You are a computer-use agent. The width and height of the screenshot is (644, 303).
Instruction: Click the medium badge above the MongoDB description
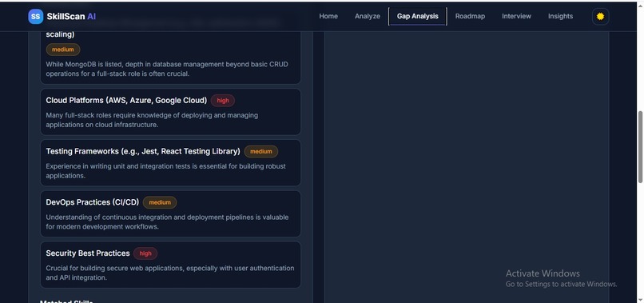click(x=63, y=50)
